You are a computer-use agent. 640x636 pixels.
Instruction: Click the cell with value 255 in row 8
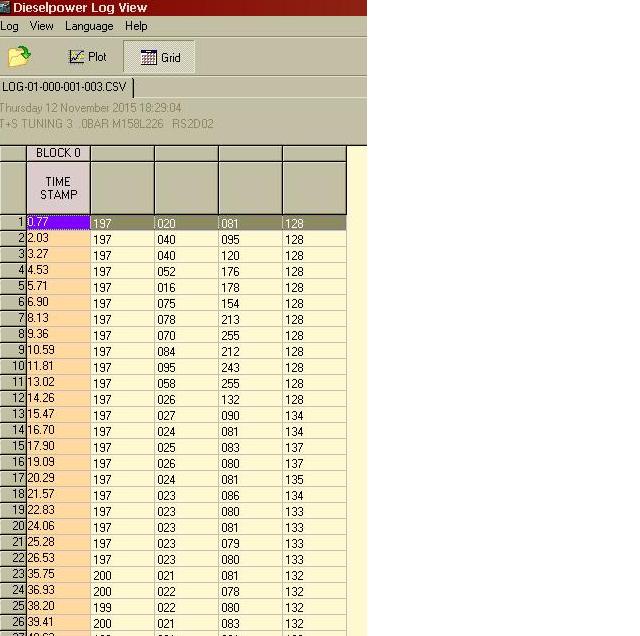point(250,335)
